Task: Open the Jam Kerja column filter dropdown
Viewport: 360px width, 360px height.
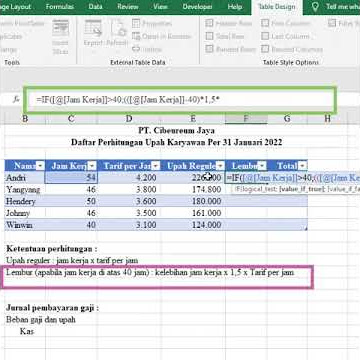Action: point(92,166)
